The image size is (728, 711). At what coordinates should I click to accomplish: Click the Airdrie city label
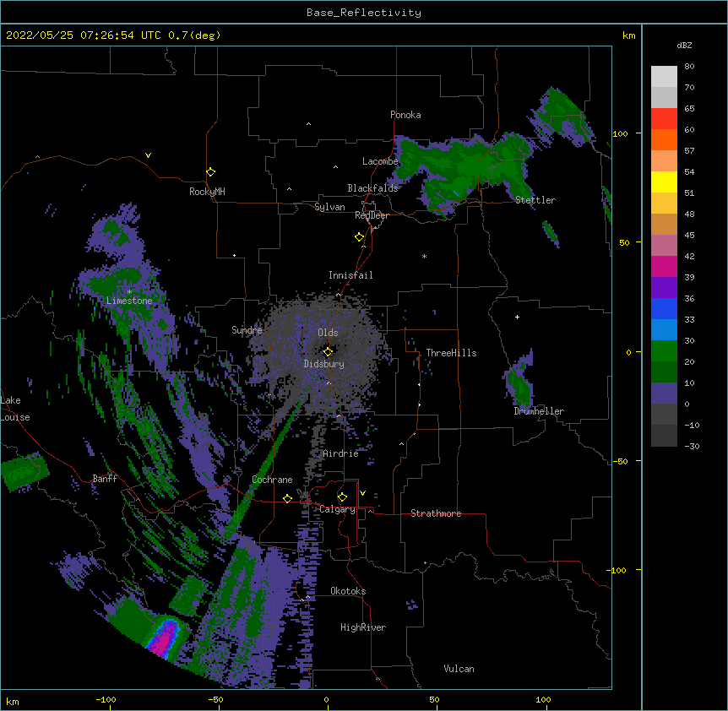[340, 453]
